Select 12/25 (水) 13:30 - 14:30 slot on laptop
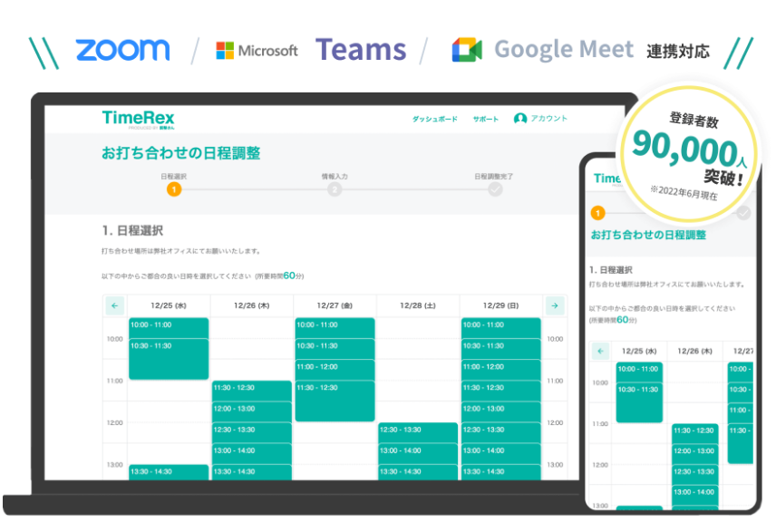The width and height of the screenshot is (776, 532). tap(169, 472)
